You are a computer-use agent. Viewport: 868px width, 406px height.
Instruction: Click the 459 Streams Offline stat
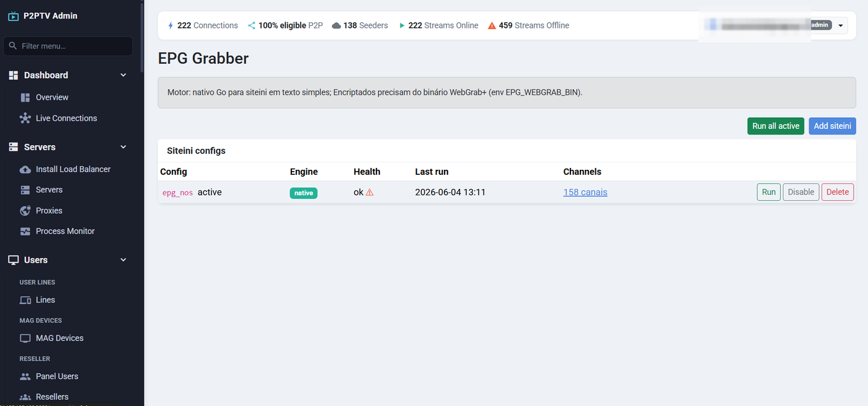coord(528,25)
